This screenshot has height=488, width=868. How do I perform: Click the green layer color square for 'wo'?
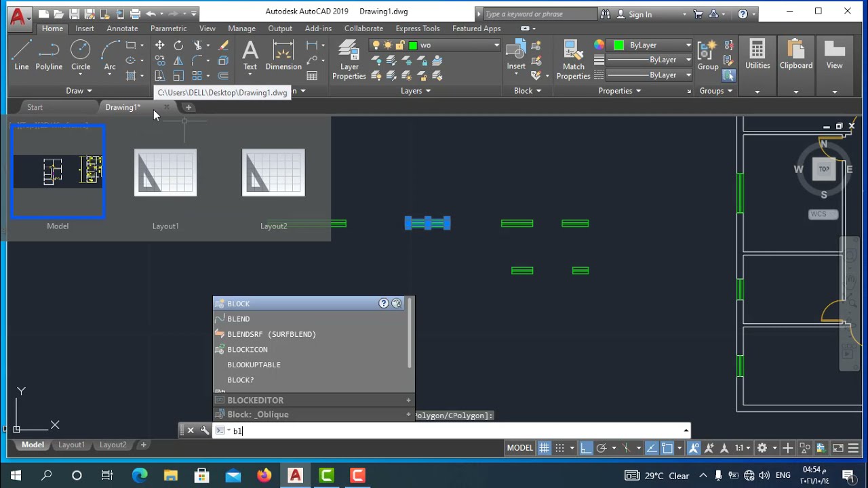point(413,45)
